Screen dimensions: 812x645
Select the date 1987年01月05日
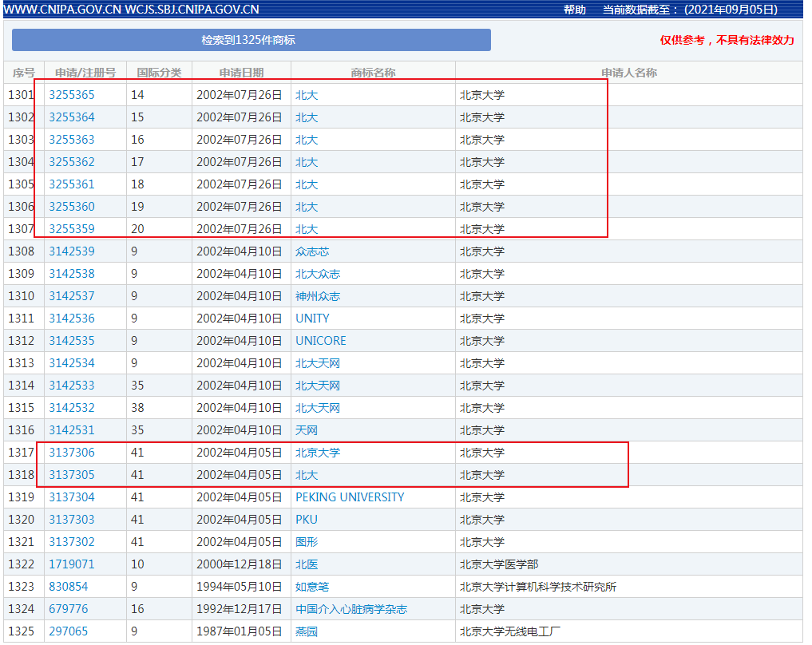point(240,631)
